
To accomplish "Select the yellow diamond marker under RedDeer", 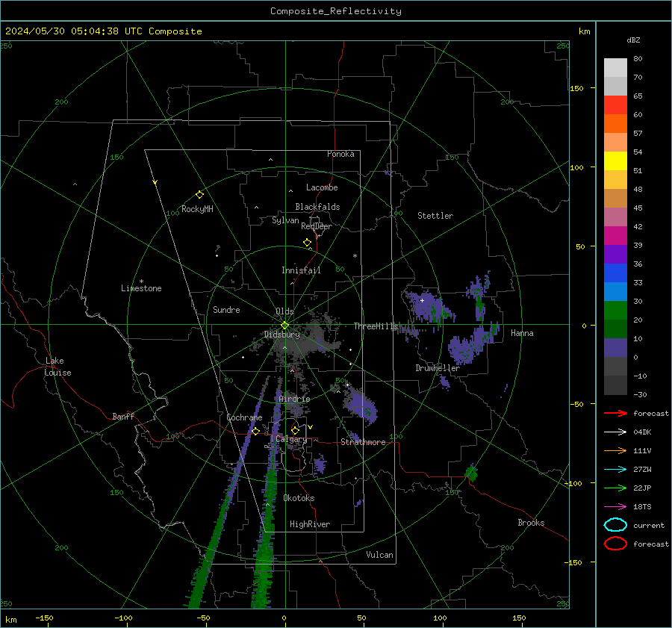I will pos(307,243).
